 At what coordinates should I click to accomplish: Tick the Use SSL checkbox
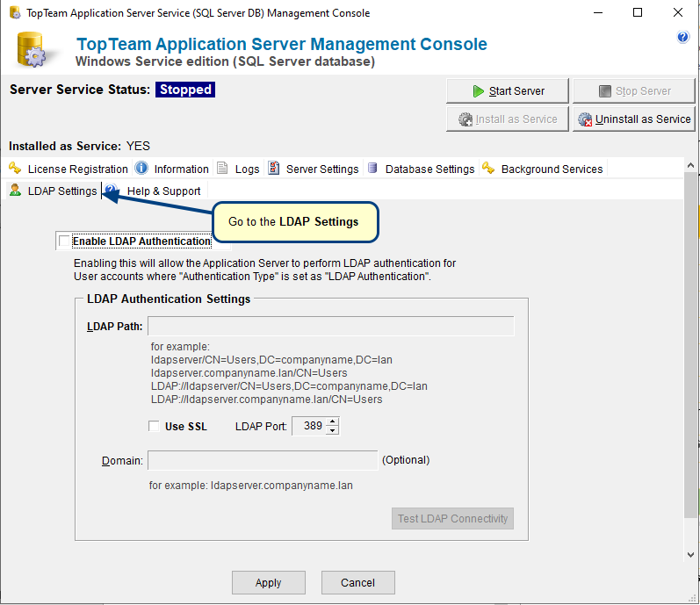[x=154, y=426]
